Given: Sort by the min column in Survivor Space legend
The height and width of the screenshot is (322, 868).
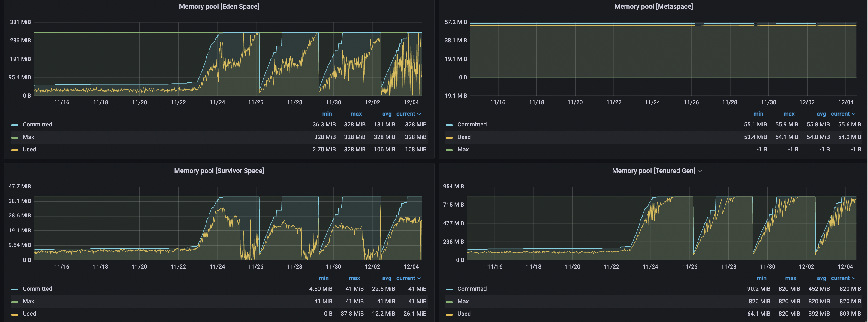Looking at the screenshot, I should [324, 278].
